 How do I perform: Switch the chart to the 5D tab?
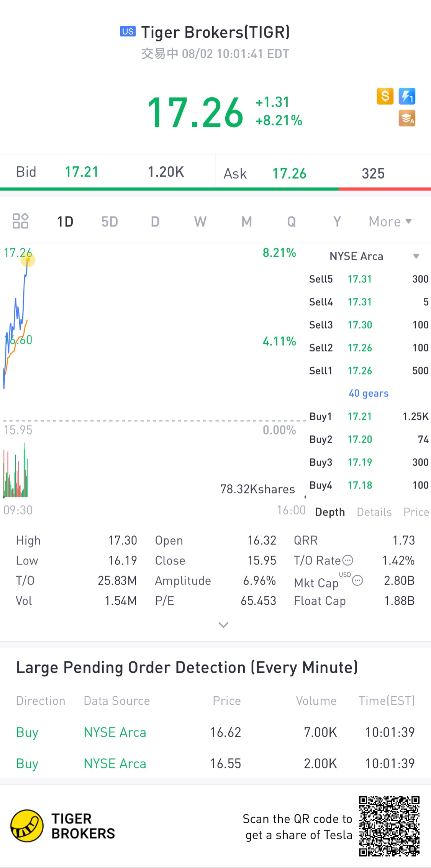click(110, 222)
